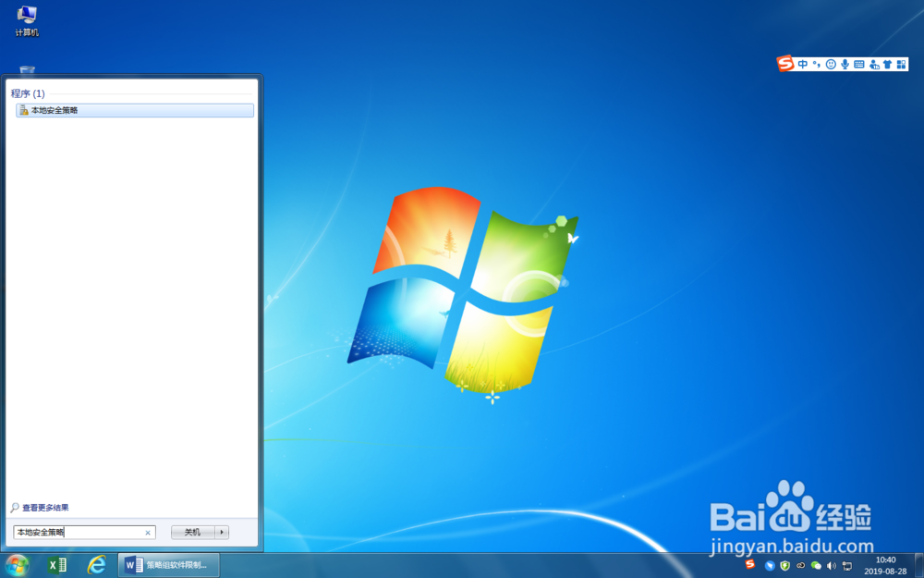Click the Creative Cloud tray icon
924x578 pixels.
(801, 566)
